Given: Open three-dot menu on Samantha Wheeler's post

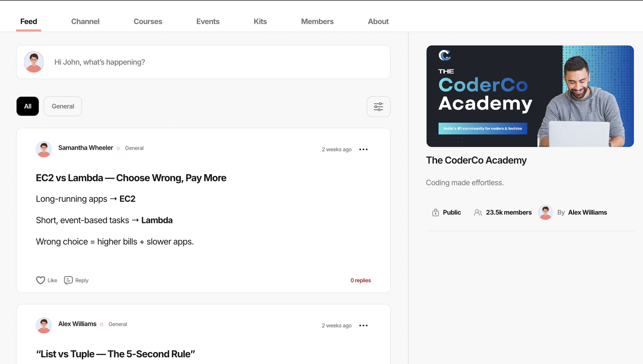Looking at the screenshot, I should point(363,149).
